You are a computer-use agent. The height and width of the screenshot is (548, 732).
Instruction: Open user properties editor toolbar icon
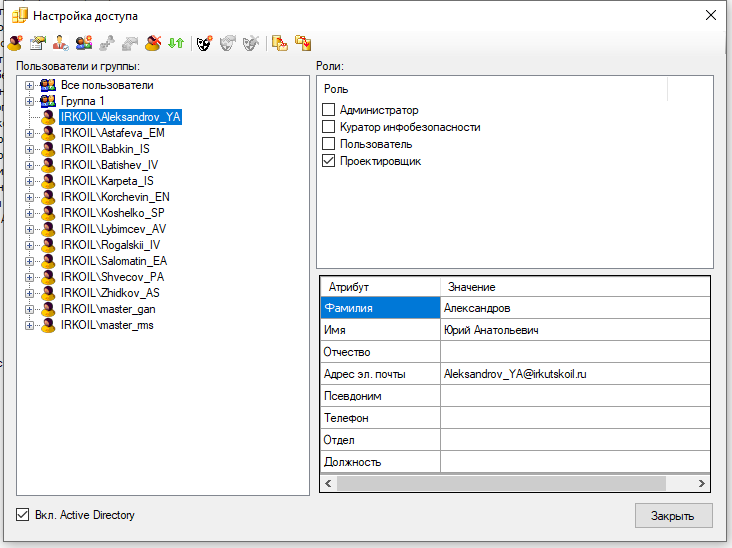[38, 43]
